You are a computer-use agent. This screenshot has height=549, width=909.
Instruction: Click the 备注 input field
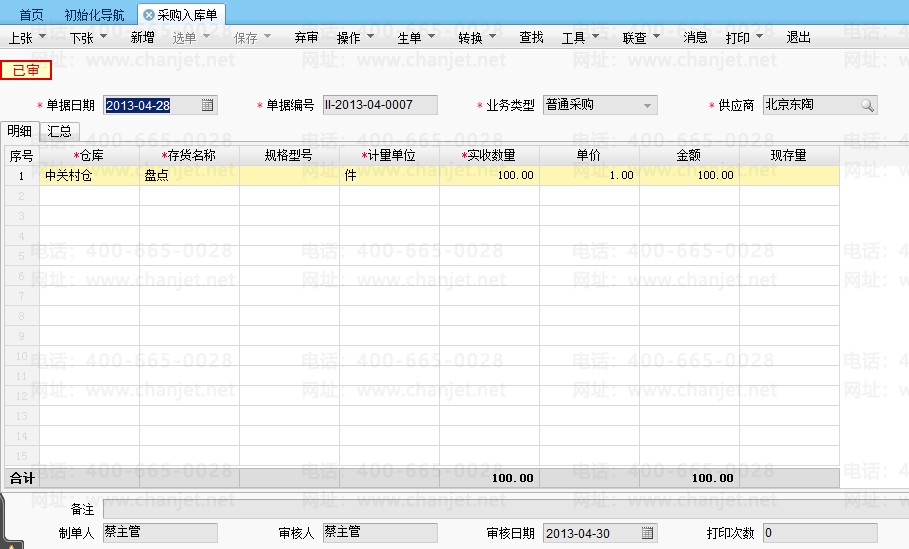coord(506,509)
